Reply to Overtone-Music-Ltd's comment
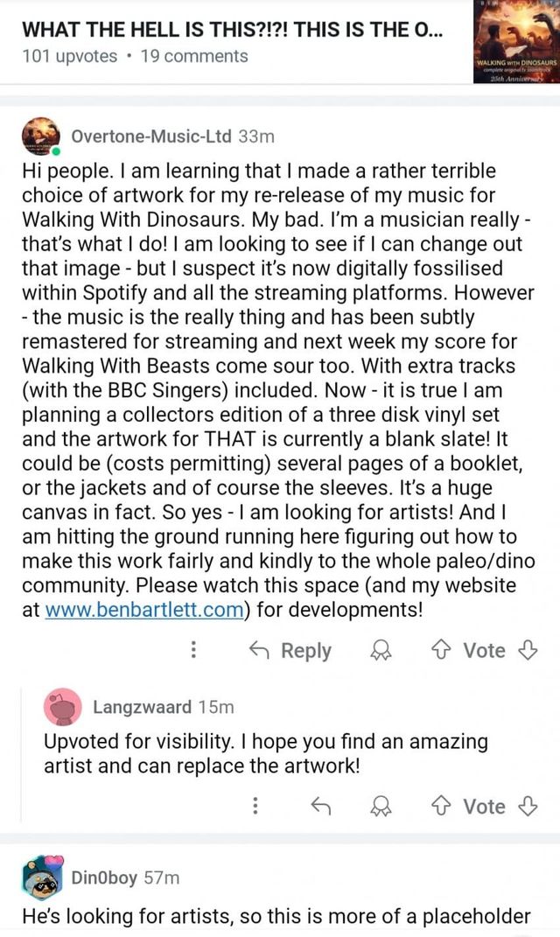 tap(291, 650)
